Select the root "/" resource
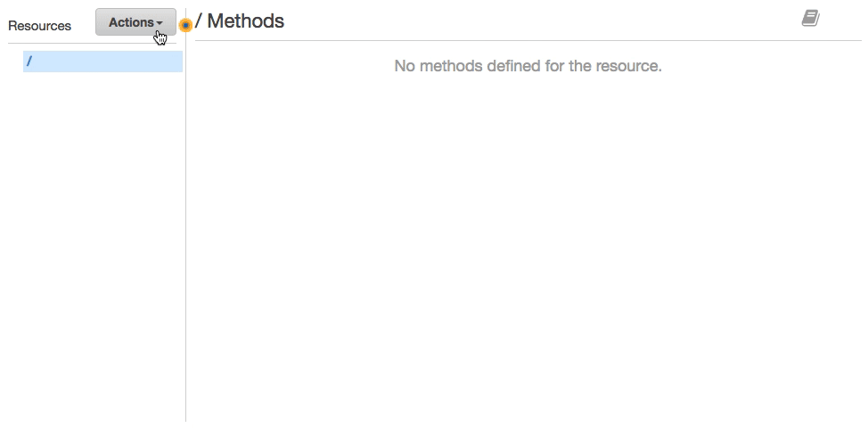The image size is (868, 428). tap(29, 61)
